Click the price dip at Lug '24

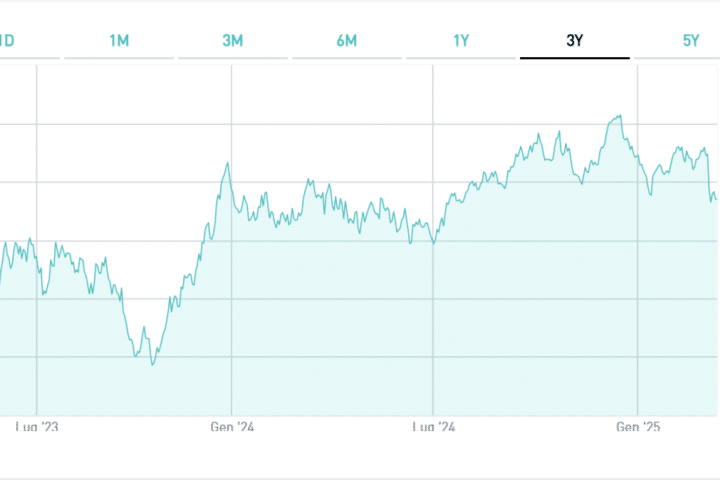[433, 243]
